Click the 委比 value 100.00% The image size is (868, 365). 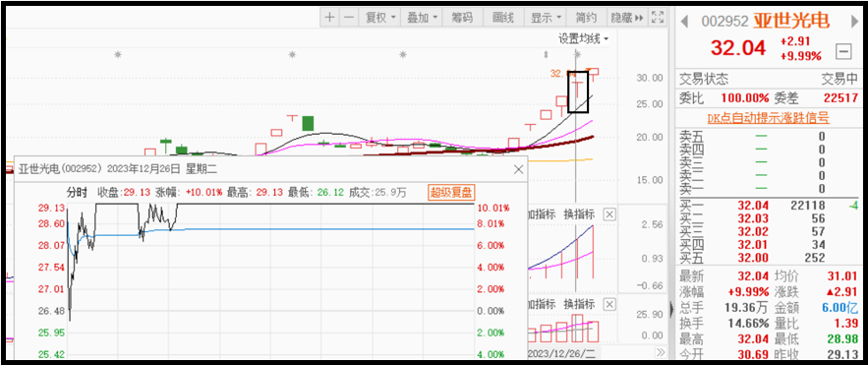745,98
